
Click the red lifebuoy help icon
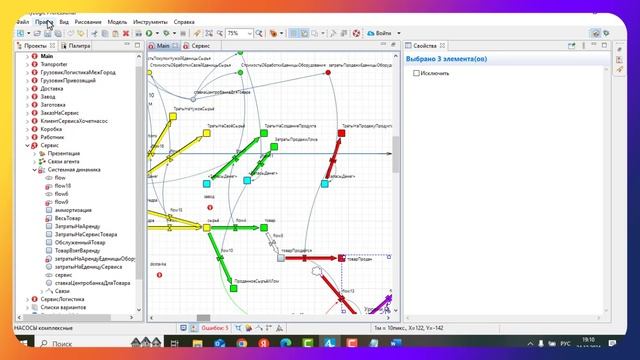pos(356,33)
